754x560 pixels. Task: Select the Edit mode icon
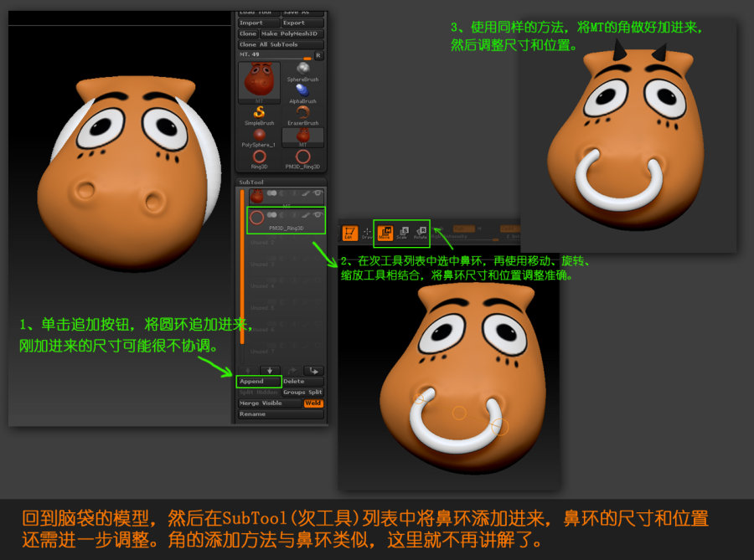click(349, 233)
